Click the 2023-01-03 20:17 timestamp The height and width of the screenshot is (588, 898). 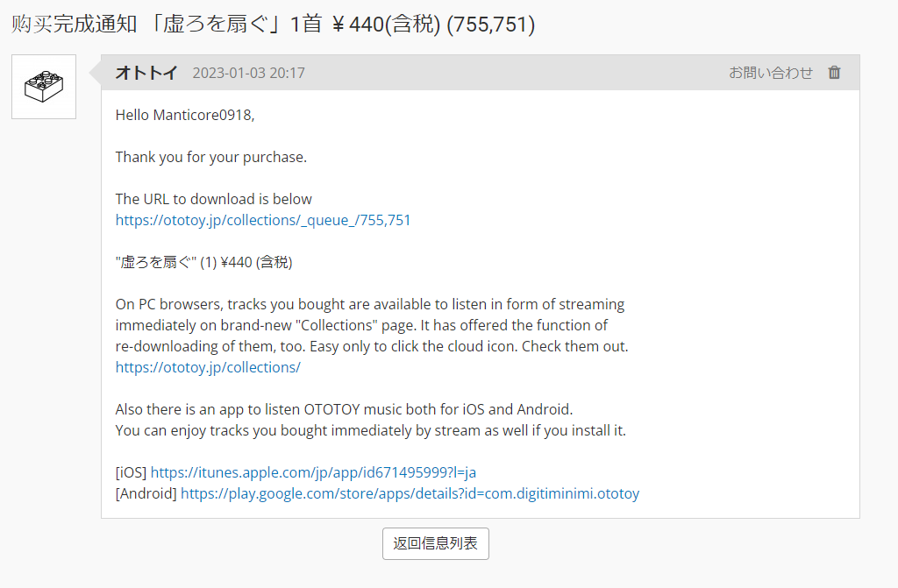click(248, 74)
